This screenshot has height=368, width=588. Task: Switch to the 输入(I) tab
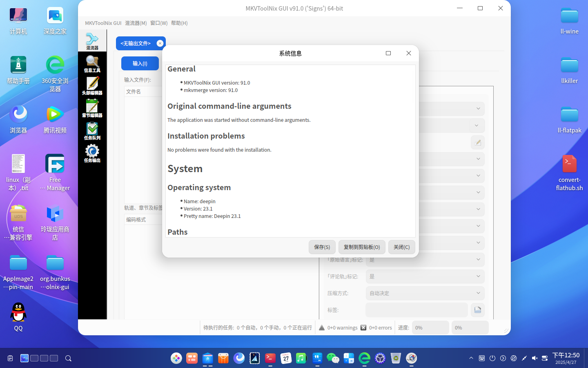[140, 63]
